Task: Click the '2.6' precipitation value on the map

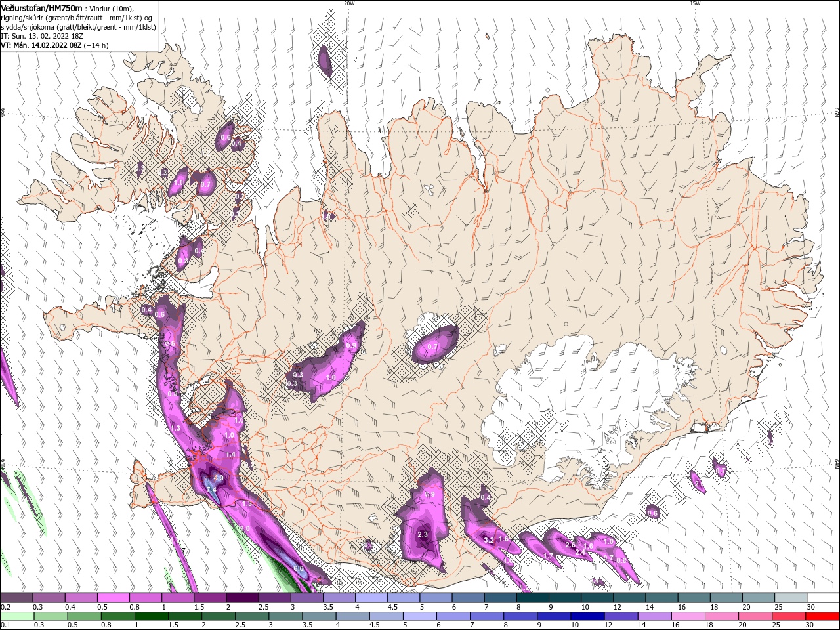Action: tap(570, 545)
